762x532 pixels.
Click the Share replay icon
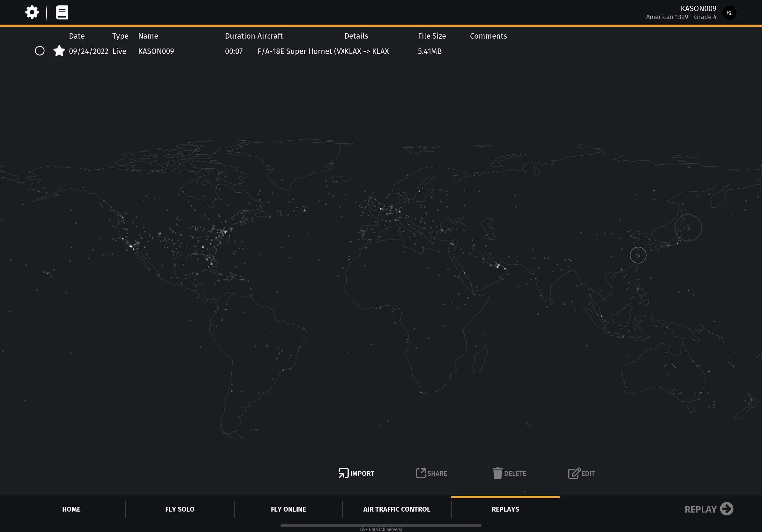pyautogui.click(x=421, y=473)
